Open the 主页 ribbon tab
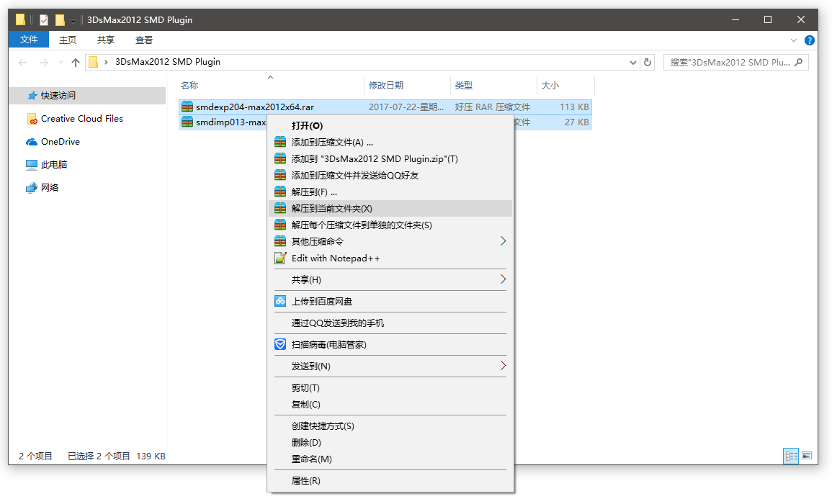This screenshot has width=832, height=504. [68, 40]
